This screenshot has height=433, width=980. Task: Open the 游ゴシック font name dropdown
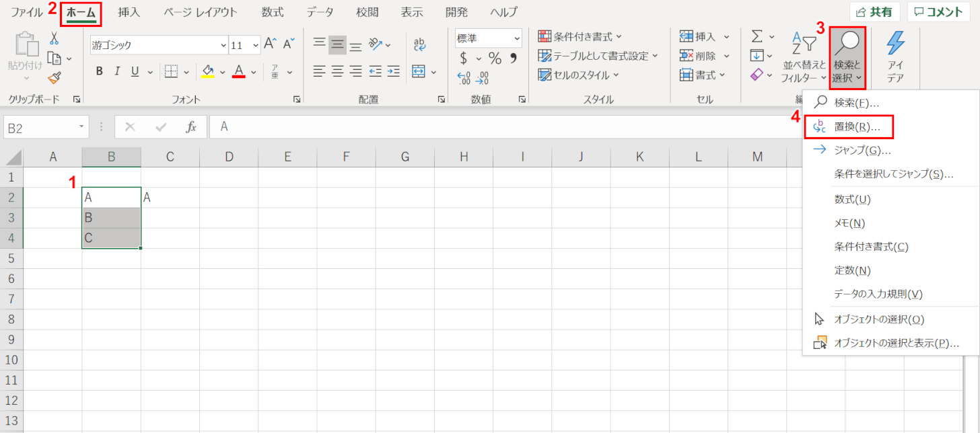223,45
